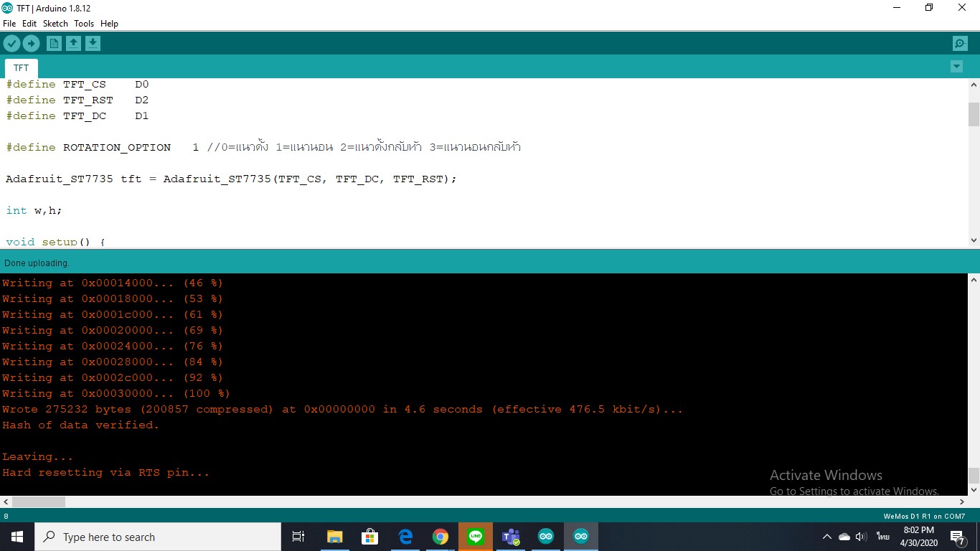Open Microsoft Teams from the taskbar
The height and width of the screenshot is (551, 980).
510,537
